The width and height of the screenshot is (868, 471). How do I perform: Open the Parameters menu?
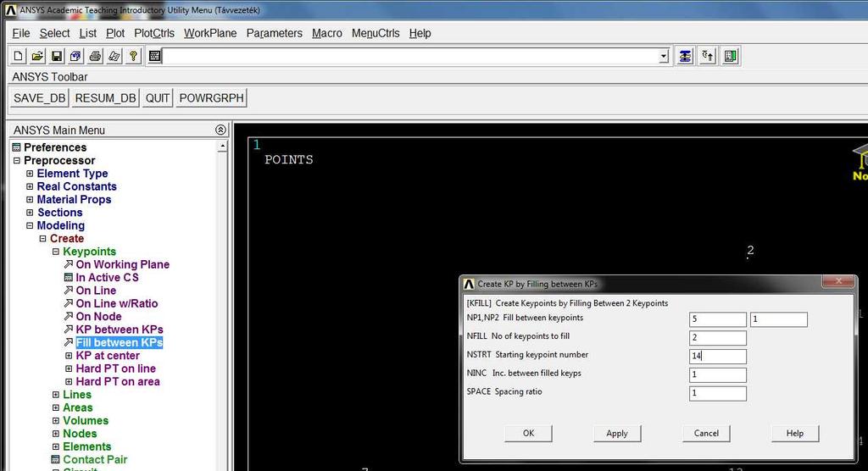274,33
